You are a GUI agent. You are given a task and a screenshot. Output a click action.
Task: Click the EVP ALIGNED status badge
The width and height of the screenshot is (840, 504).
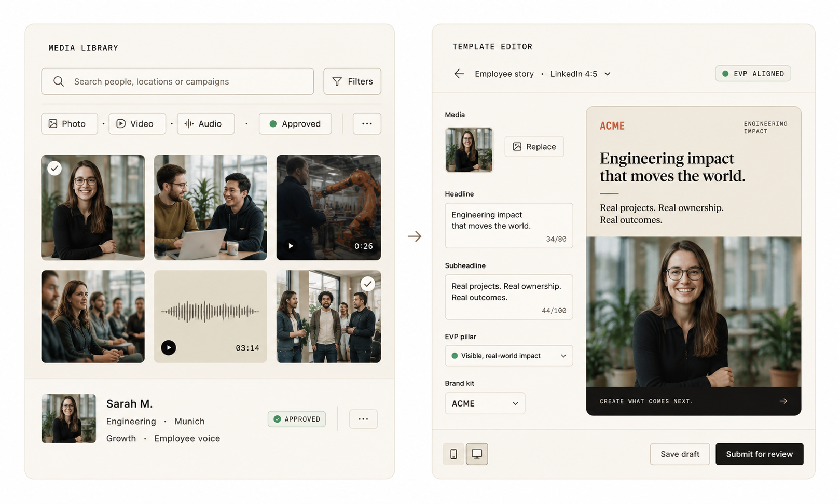753,74
